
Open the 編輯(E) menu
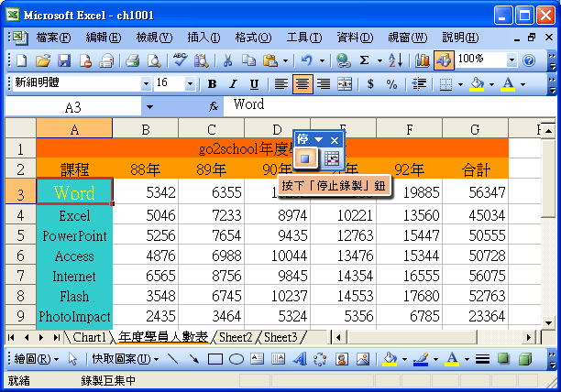pos(104,38)
